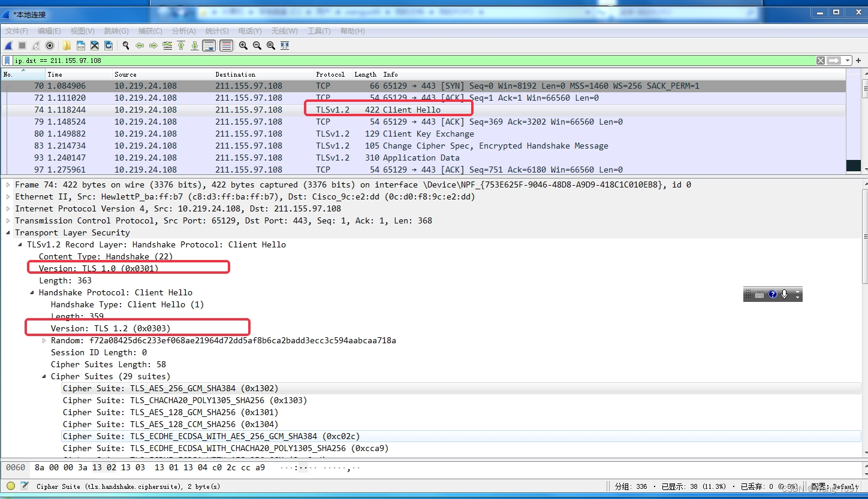Open the 分析(A) menu

click(x=183, y=31)
